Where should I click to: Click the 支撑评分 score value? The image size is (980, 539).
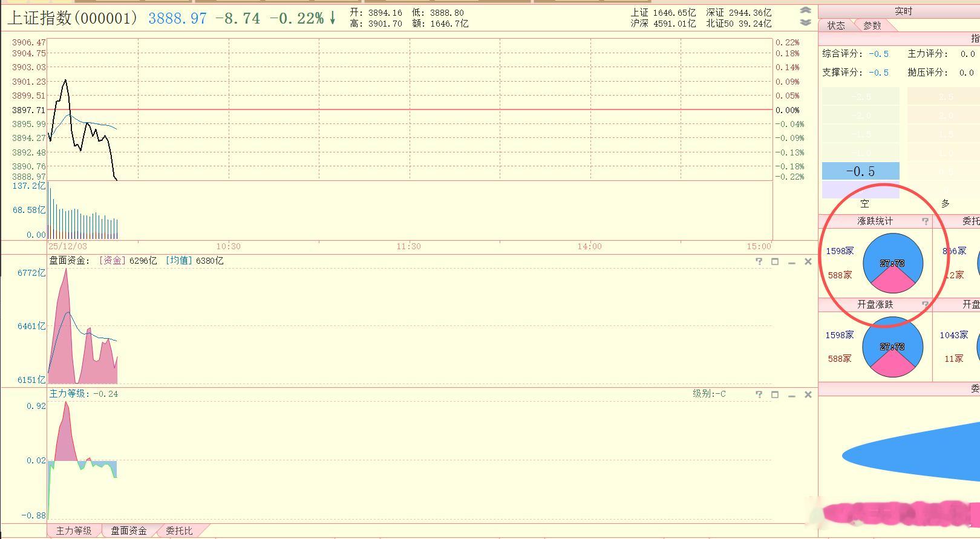pyautogui.click(x=879, y=73)
